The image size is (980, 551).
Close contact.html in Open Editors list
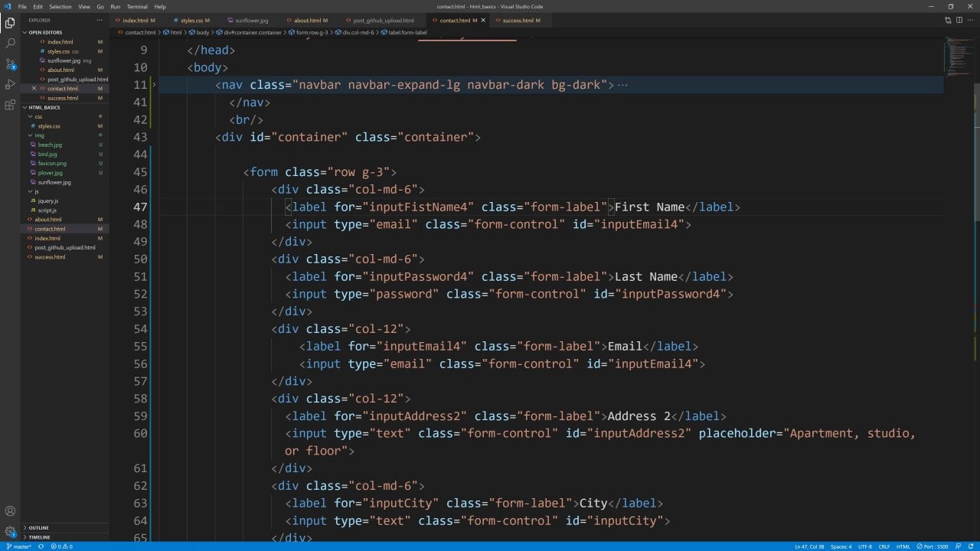click(34, 89)
